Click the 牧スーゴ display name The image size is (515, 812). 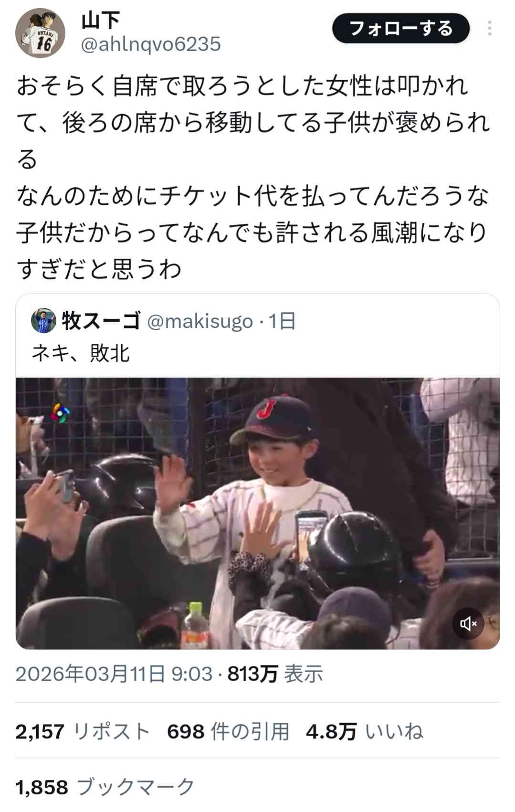(x=101, y=321)
